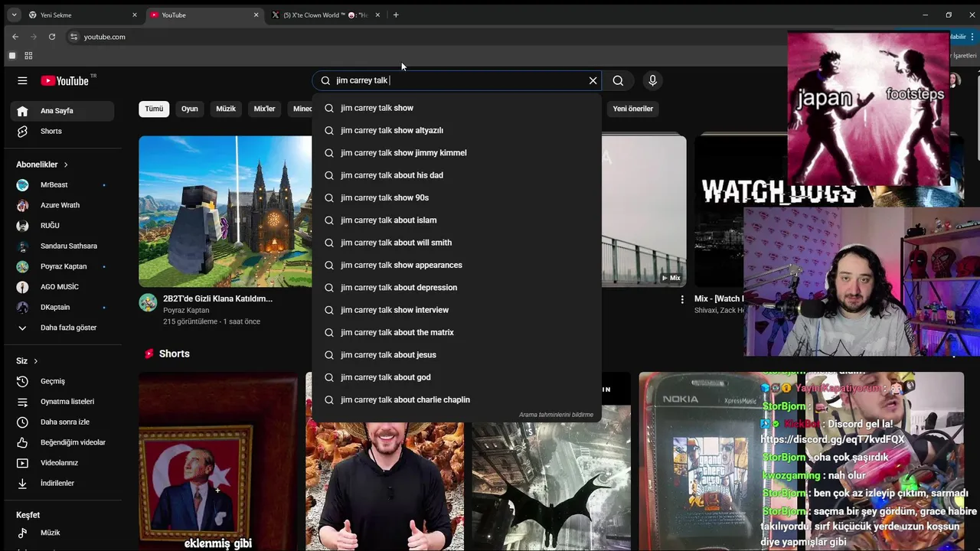Open Beğendiğim videolar liked videos

point(62,442)
